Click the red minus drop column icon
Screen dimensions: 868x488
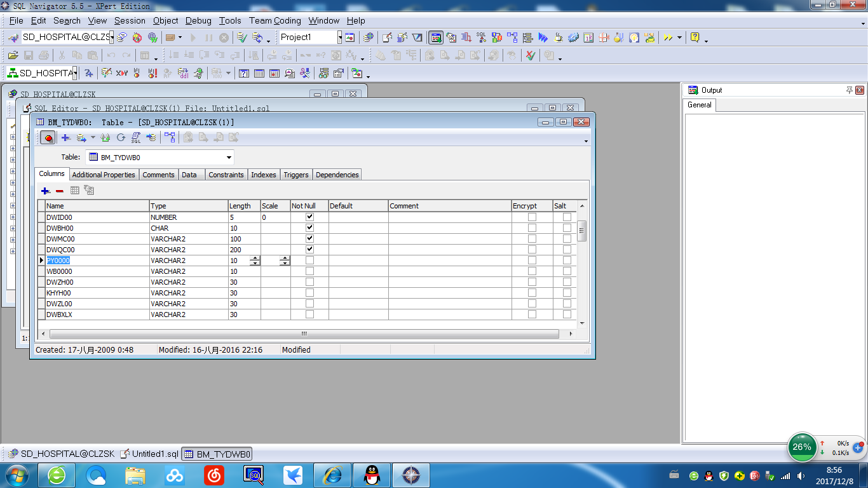pos(60,191)
